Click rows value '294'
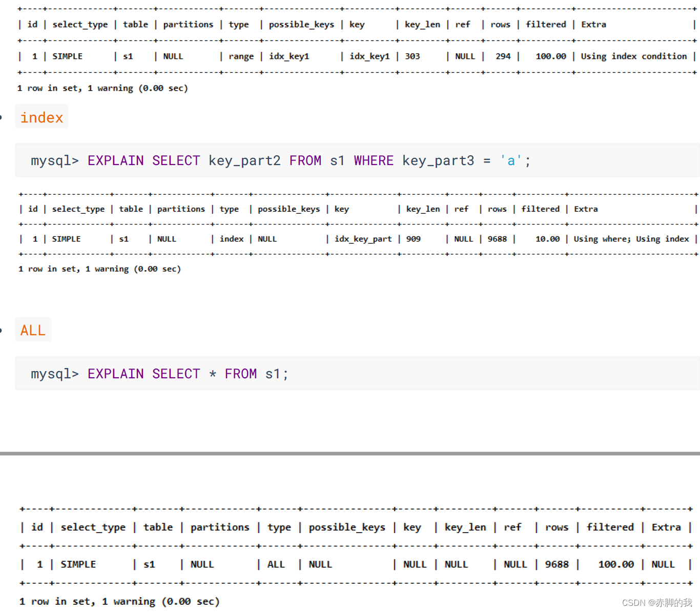Screen dimensions: 700x612 (x=503, y=56)
